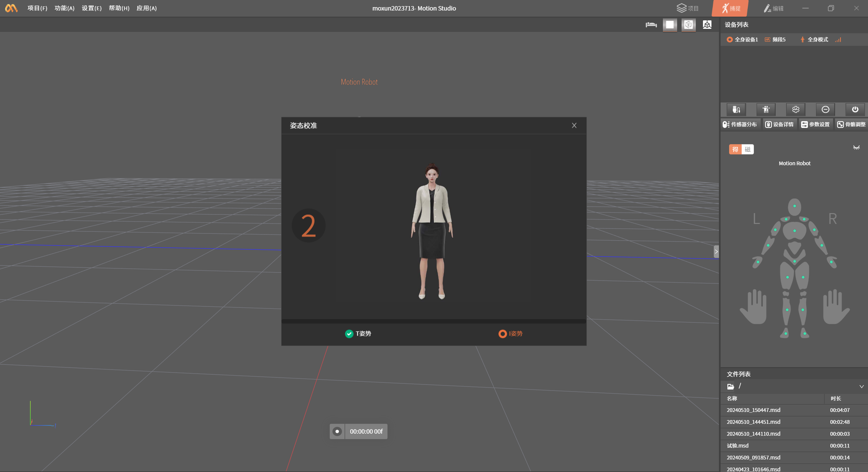
Task: Open the 功能(A) menu
Action: click(65, 8)
